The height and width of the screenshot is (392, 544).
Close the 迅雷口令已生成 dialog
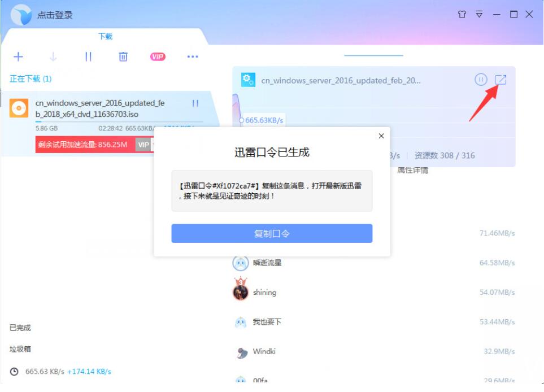tap(381, 136)
